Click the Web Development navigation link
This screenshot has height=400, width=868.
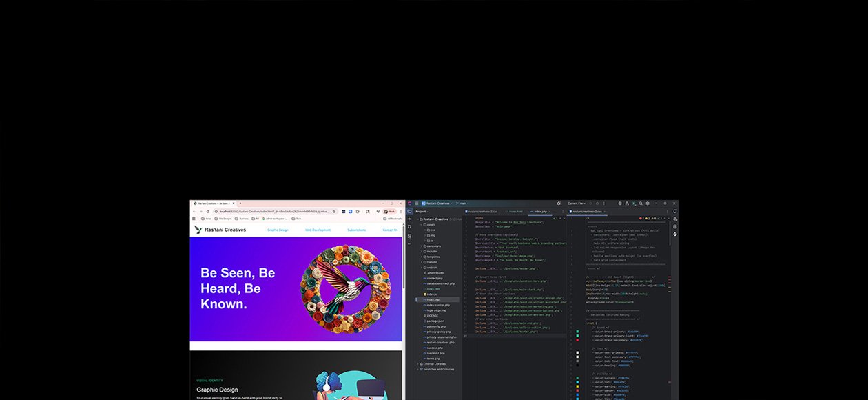tap(318, 230)
